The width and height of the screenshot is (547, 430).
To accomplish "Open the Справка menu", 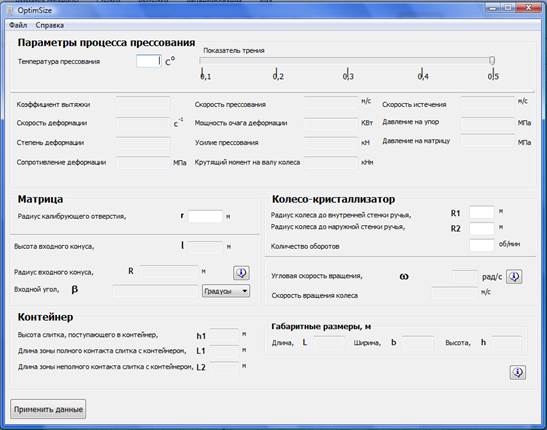I will (x=50, y=25).
